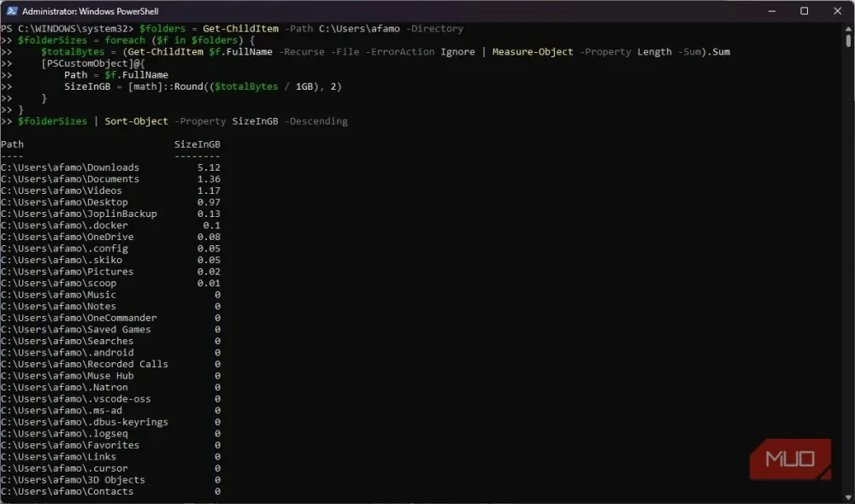Click the window title 'Administrator: Windows PowerShell'
The image size is (855, 504).
pyautogui.click(x=91, y=11)
